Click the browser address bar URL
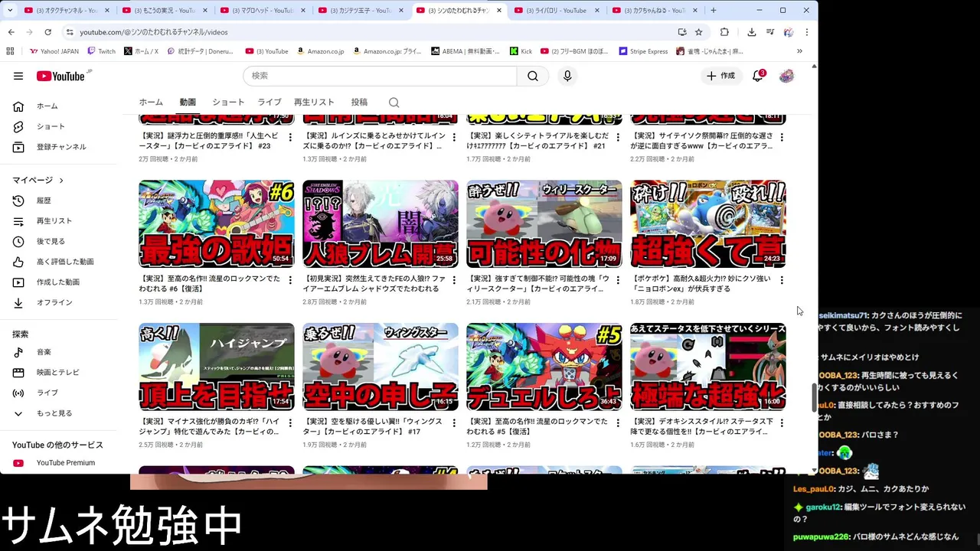980x551 pixels. pos(154,32)
